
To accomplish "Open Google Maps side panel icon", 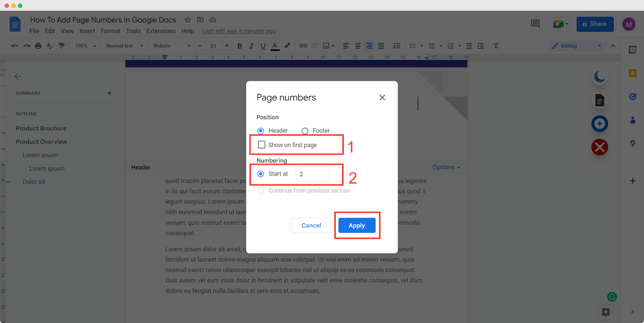I will coord(633,144).
